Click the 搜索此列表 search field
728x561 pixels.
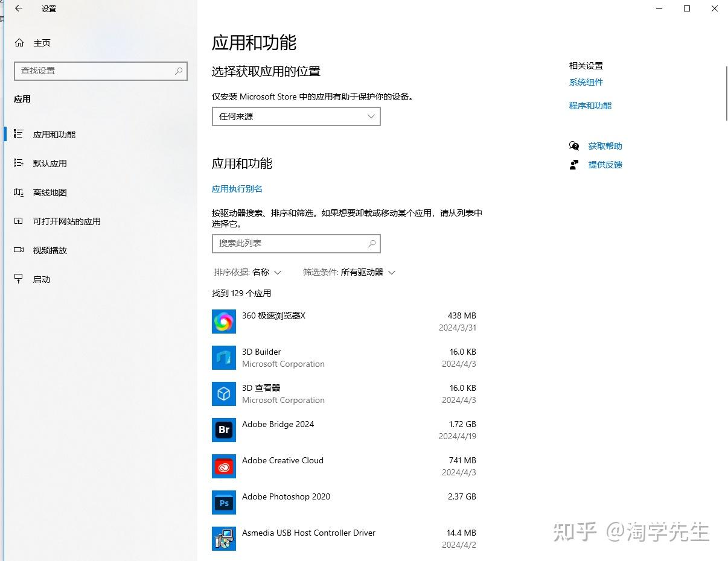click(x=290, y=243)
